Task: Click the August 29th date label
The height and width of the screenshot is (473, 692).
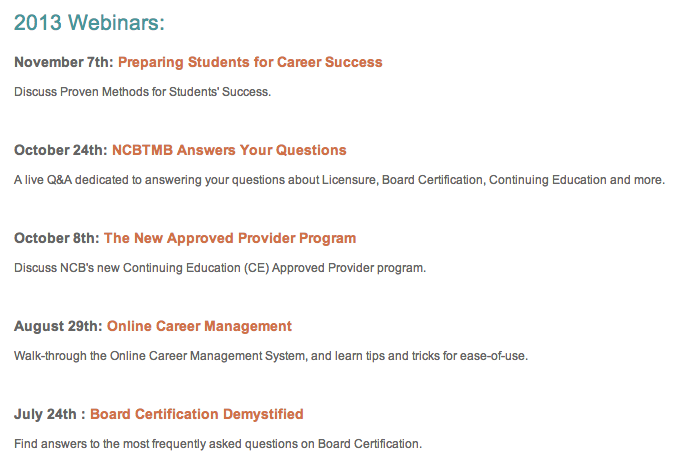Action: point(58,327)
